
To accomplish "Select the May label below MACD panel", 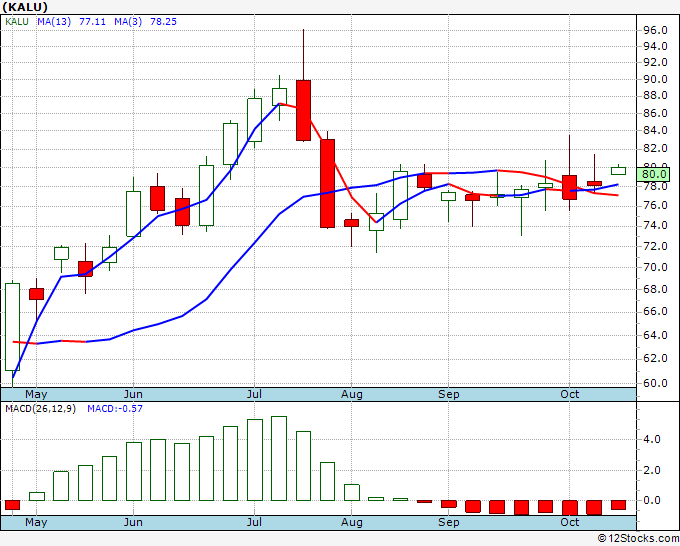I will click(x=35, y=522).
